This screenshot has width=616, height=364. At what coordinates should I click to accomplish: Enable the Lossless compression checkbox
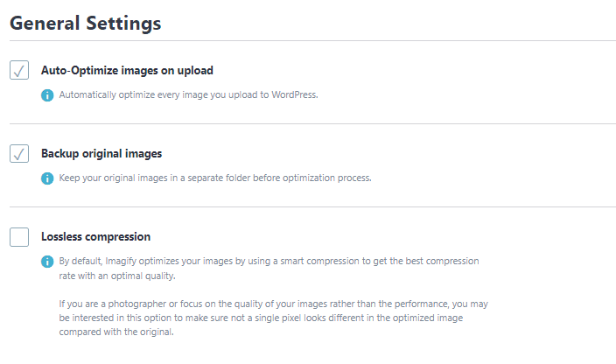pos(19,237)
